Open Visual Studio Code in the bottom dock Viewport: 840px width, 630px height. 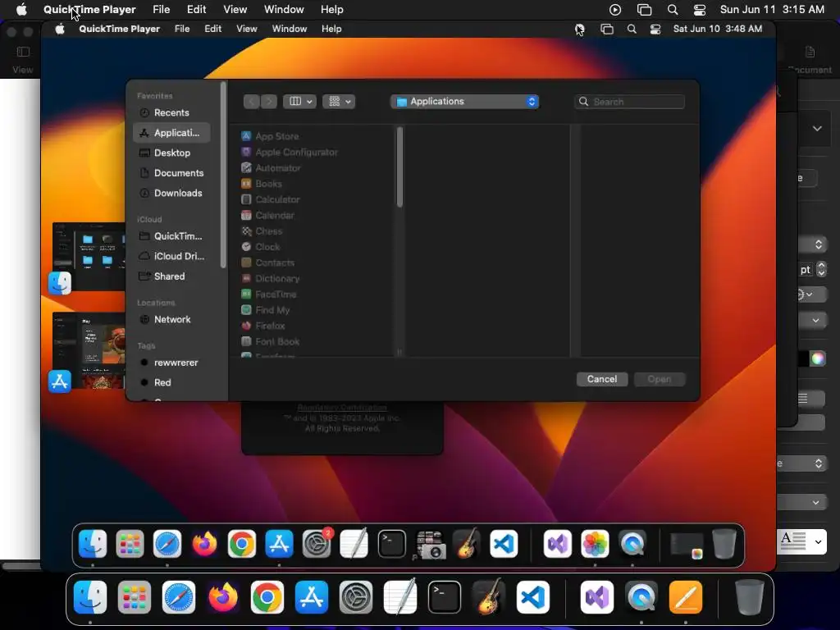point(533,597)
